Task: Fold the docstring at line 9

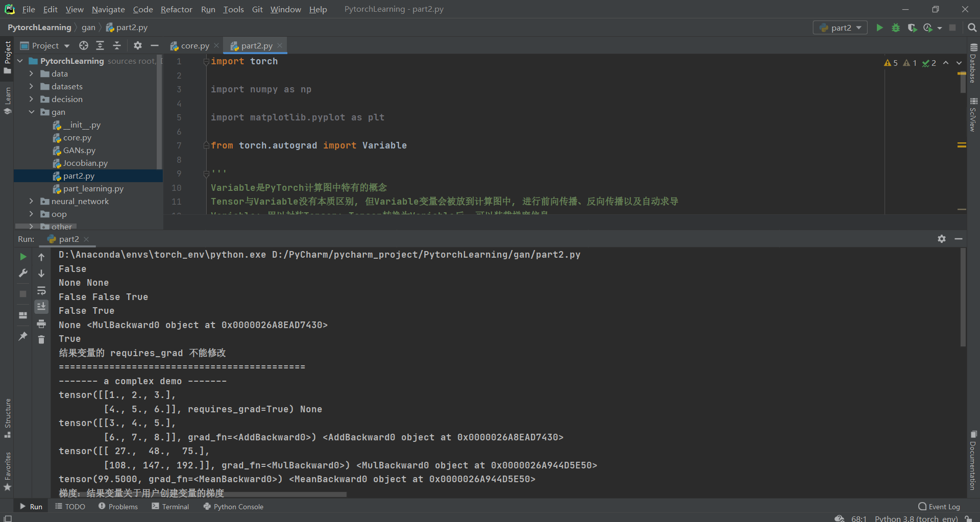Action: (x=206, y=173)
